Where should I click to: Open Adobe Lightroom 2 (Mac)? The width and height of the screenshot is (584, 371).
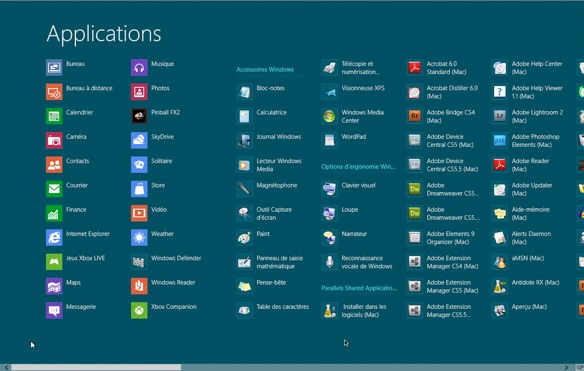500,116
